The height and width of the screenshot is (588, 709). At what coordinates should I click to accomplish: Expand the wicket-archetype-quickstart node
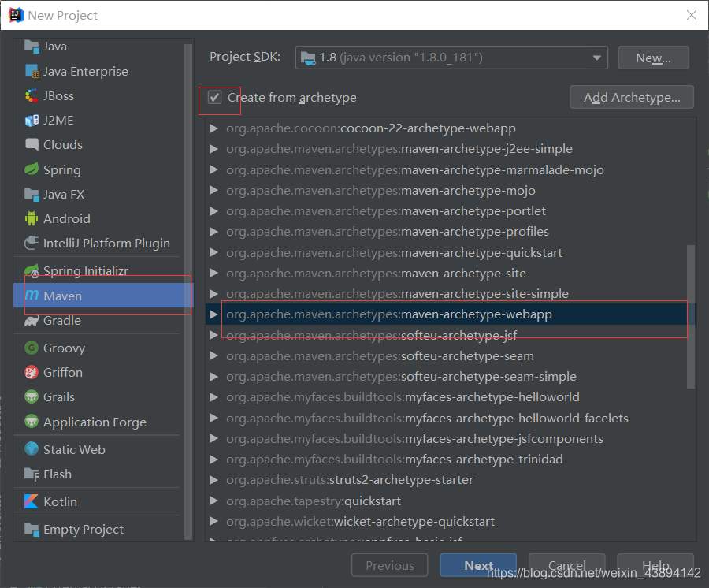[213, 522]
